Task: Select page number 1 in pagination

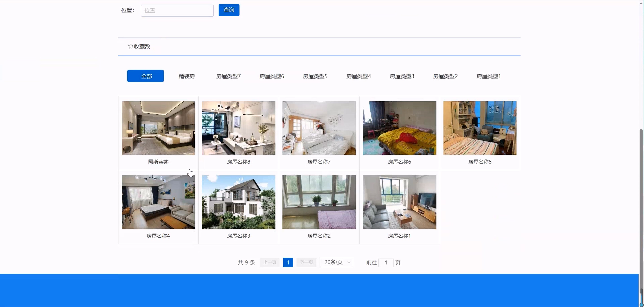Action: (x=288, y=263)
